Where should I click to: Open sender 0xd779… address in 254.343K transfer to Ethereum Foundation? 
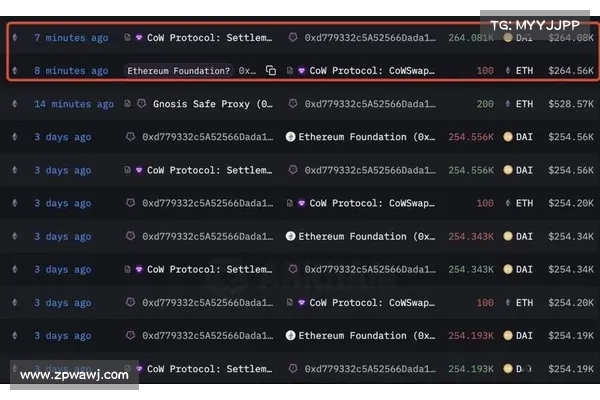pos(208,236)
